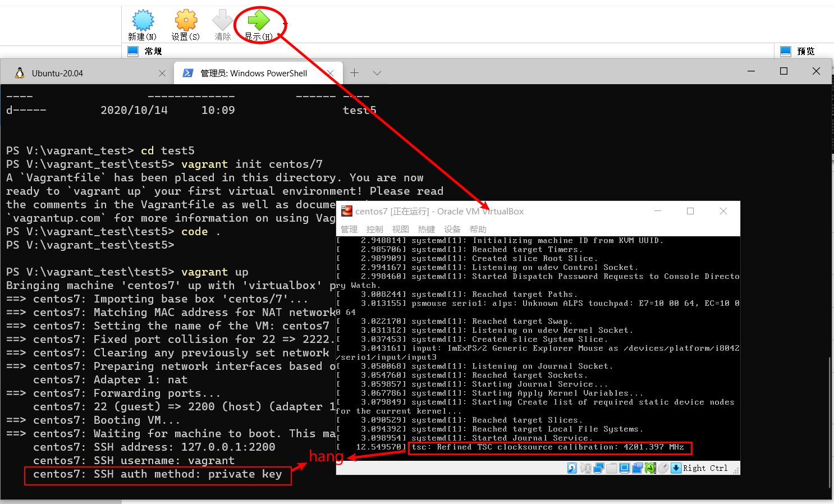This screenshot has height=504, width=834.
Task: Minimize the Windows Terminal window
Action: coord(751,71)
